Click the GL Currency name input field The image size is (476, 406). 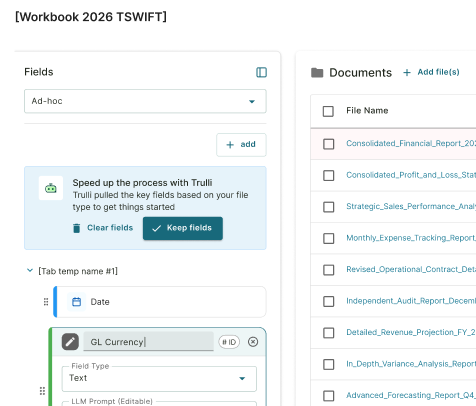148,342
